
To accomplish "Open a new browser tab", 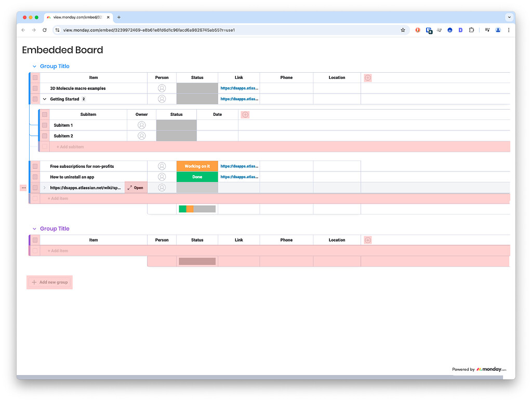I will [x=119, y=17].
